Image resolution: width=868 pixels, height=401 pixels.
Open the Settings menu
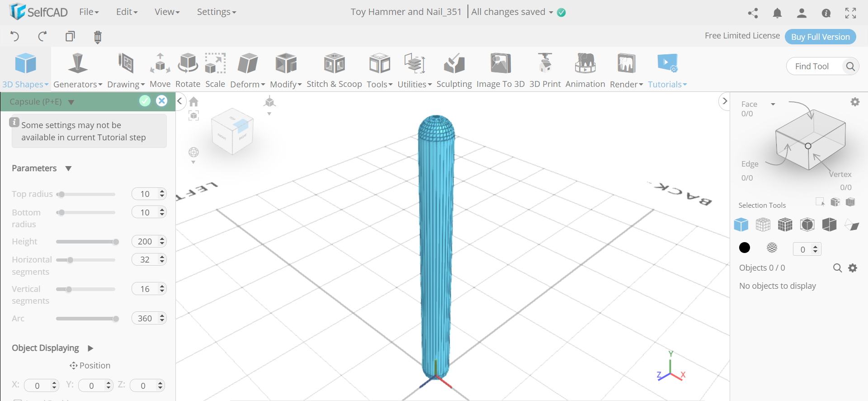(217, 12)
